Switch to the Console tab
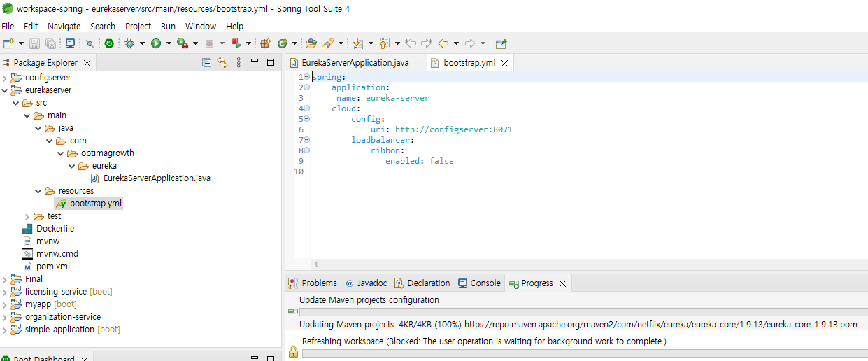Image resolution: width=868 pixels, height=361 pixels. point(479,283)
